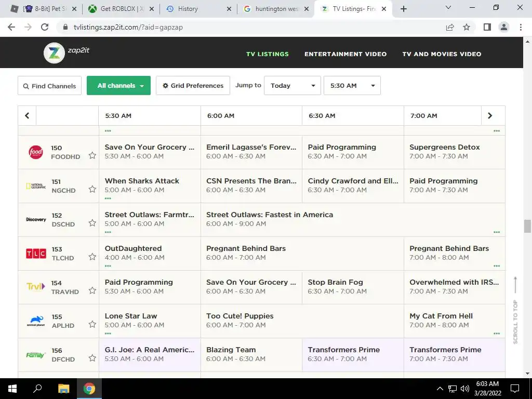Close the TV Listings browser tab

[x=384, y=9]
